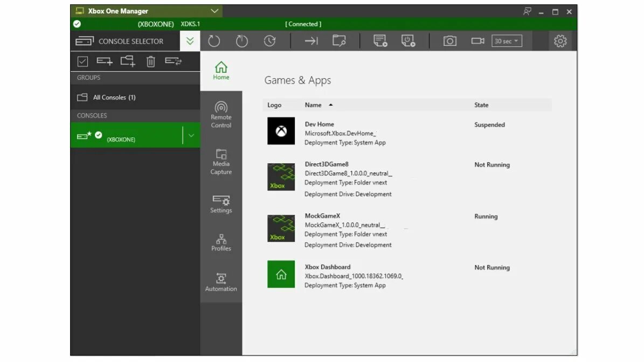
Task: Click the add group folder-plus icon
Action: (x=128, y=61)
